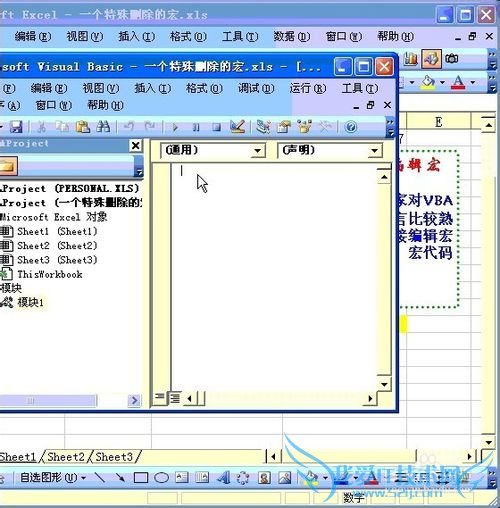Open font color dropdown arrow in Excel toolbar
The image size is (500, 508).
[x=473, y=82]
